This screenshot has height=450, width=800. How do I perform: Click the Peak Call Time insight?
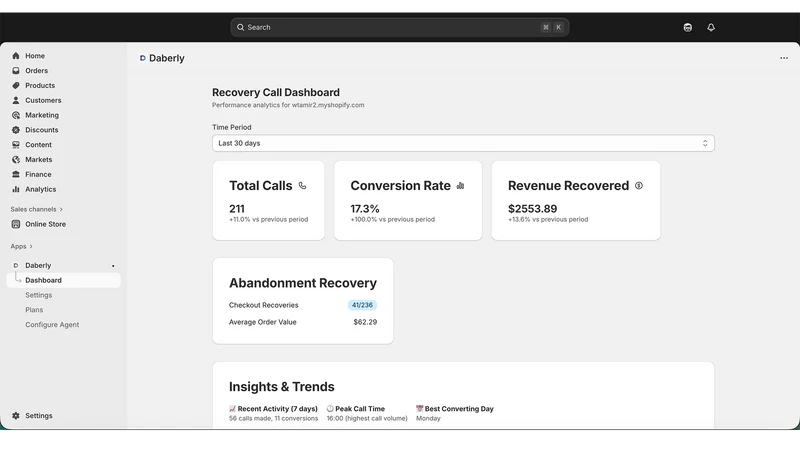pos(367,413)
